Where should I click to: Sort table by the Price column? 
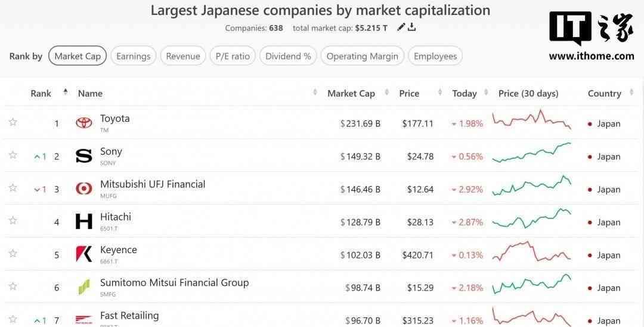409,93
